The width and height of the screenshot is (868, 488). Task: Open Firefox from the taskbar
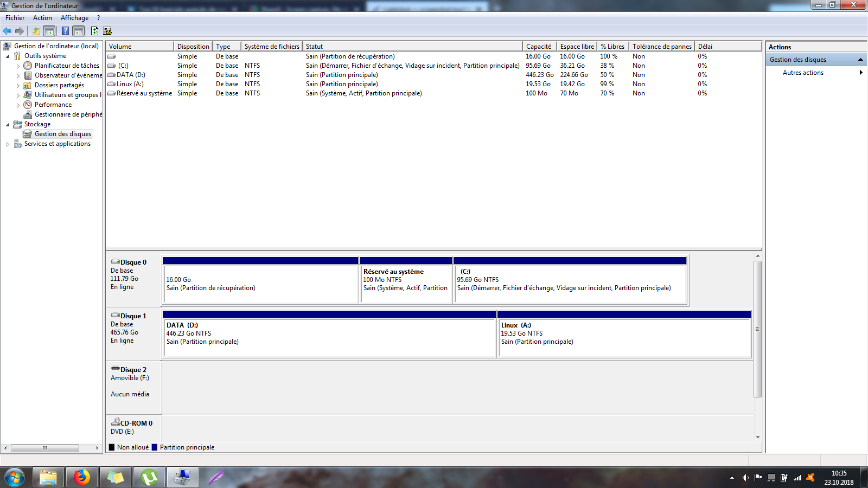tap(82, 477)
